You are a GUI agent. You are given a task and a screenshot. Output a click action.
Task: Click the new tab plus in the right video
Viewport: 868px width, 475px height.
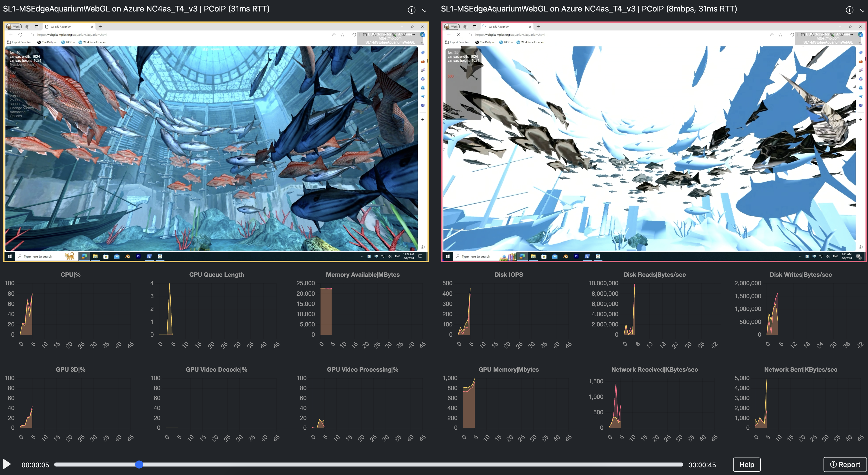(x=538, y=27)
